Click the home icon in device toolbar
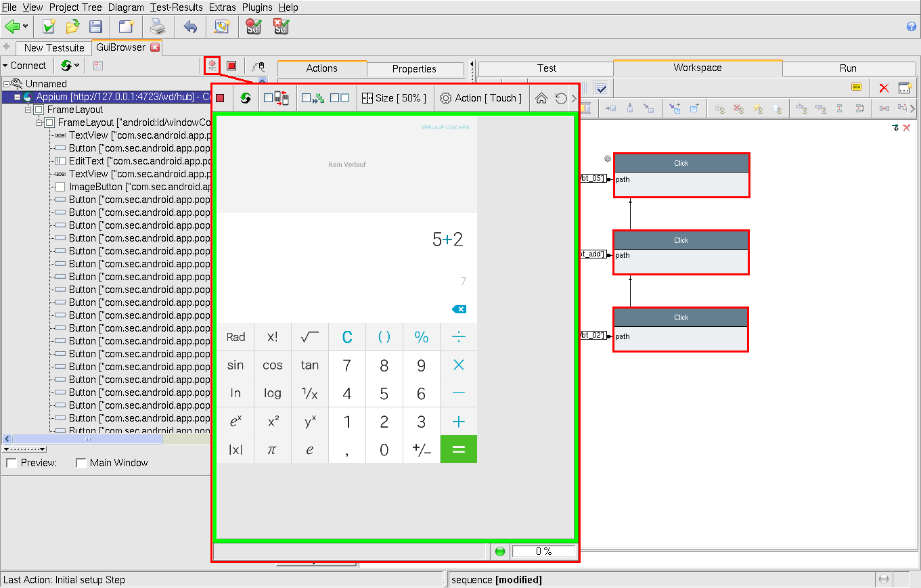 tap(541, 98)
